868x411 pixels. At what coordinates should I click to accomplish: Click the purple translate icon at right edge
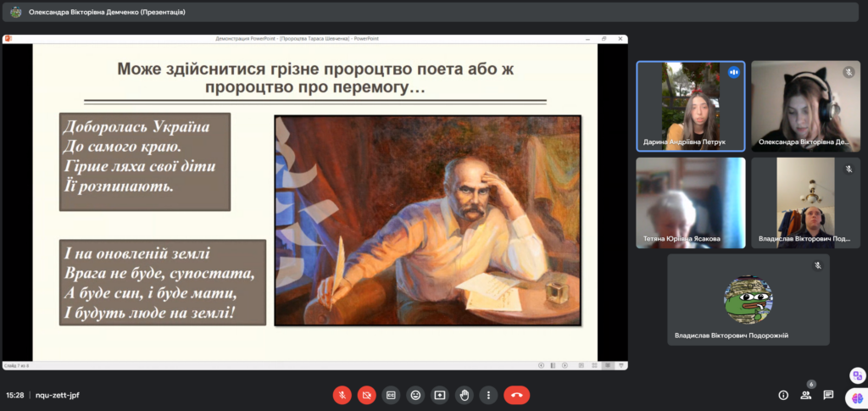(857, 375)
